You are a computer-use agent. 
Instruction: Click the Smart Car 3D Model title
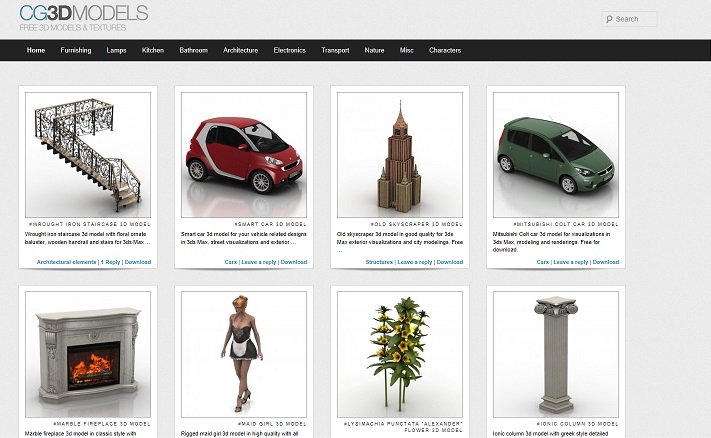point(270,224)
